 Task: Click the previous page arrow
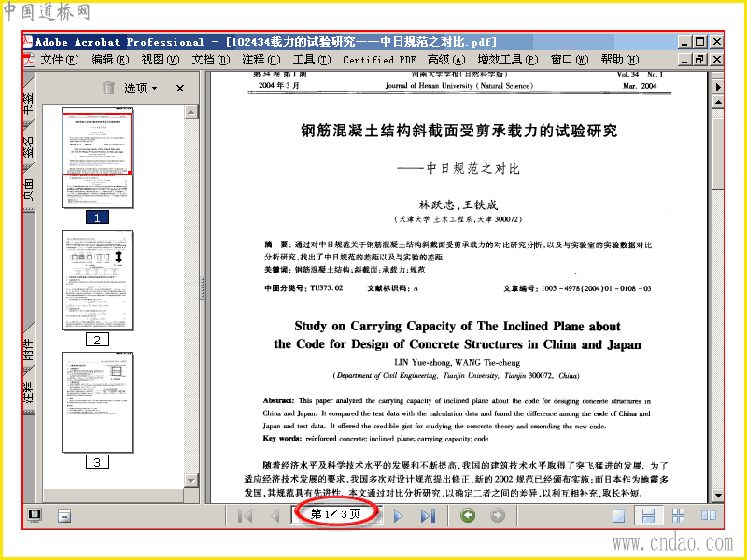275,515
